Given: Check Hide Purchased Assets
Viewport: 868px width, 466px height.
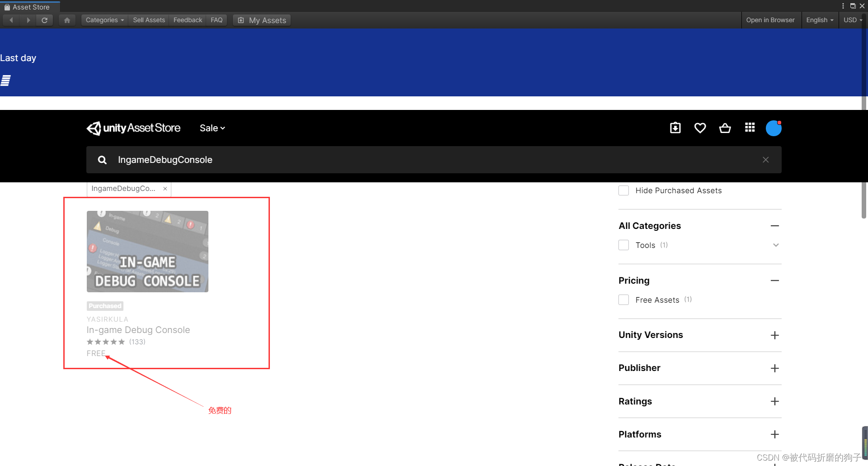Looking at the screenshot, I should point(623,190).
